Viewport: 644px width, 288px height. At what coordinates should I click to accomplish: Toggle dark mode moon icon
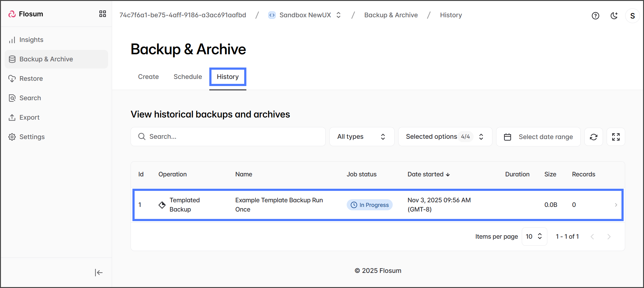(x=614, y=16)
